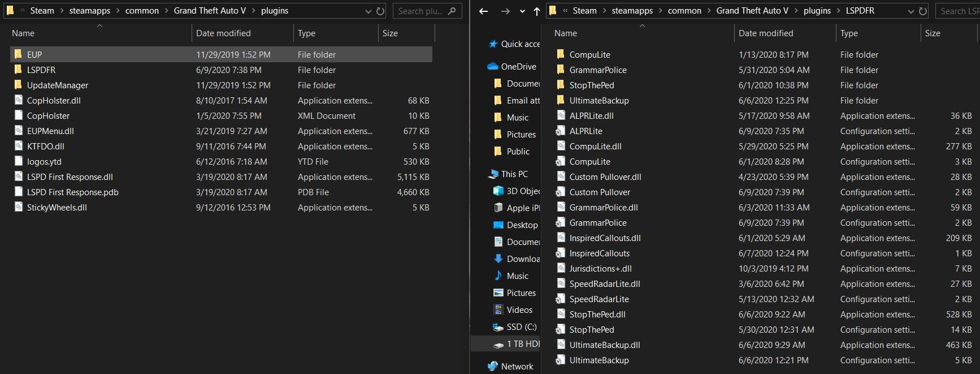Expand right window address bar history dropdown

(x=910, y=11)
